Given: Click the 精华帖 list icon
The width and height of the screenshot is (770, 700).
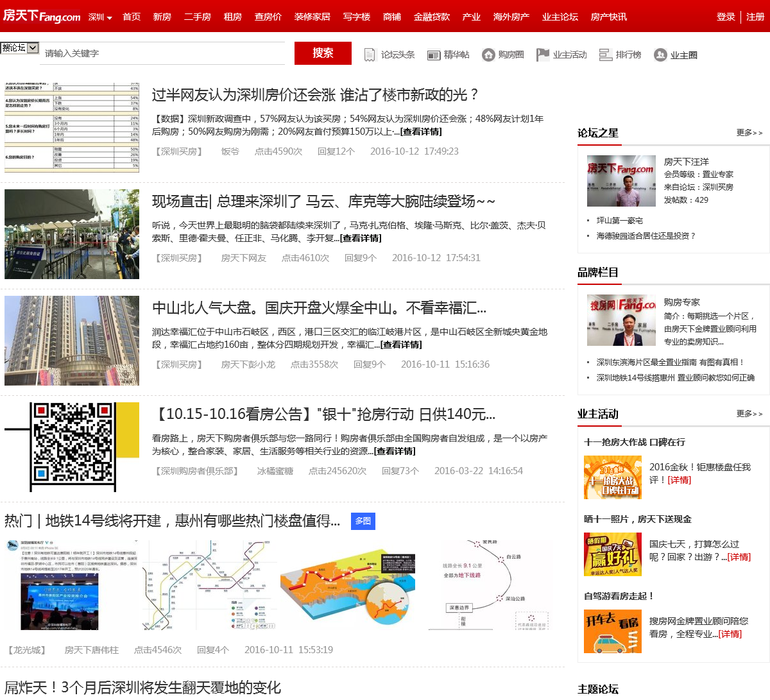Looking at the screenshot, I should tap(434, 55).
